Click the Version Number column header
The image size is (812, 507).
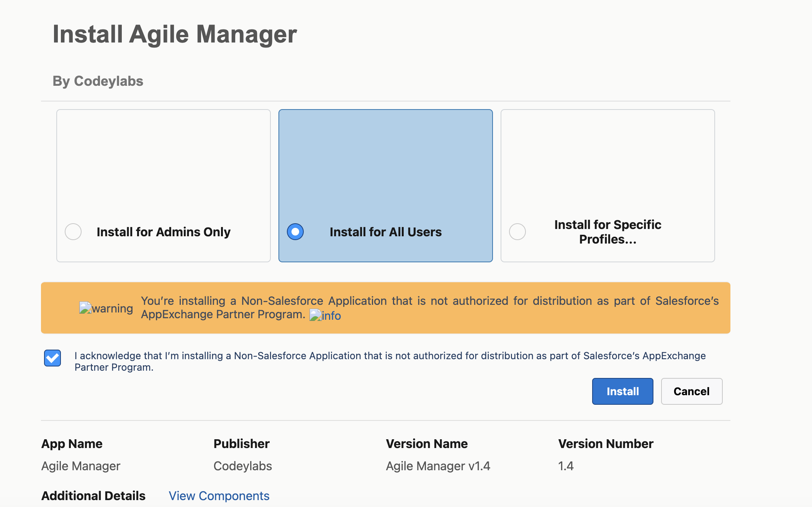pyautogui.click(x=606, y=444)
